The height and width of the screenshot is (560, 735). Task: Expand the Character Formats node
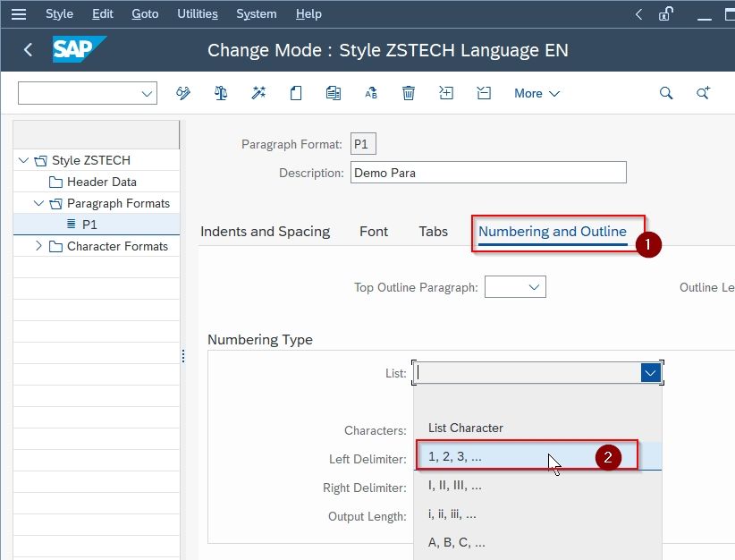coord(39,246)
